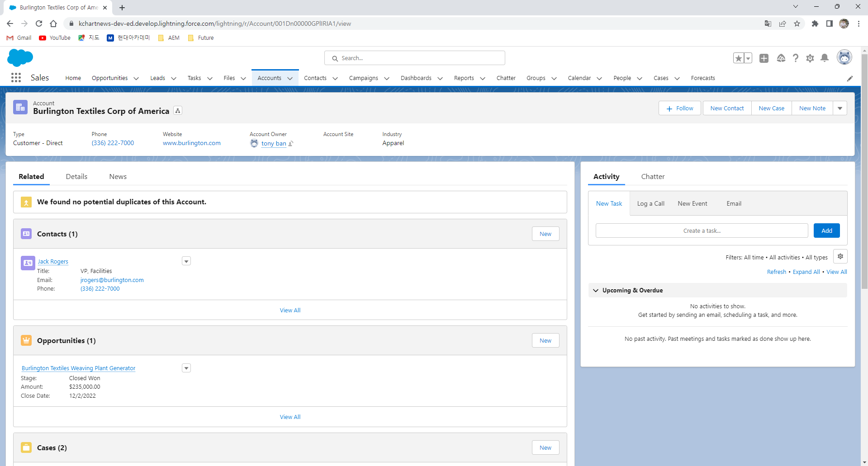The width and height of the screenshot is (868, 466).
Task: Select the Email activity tab
Action: tap(734, 203)
